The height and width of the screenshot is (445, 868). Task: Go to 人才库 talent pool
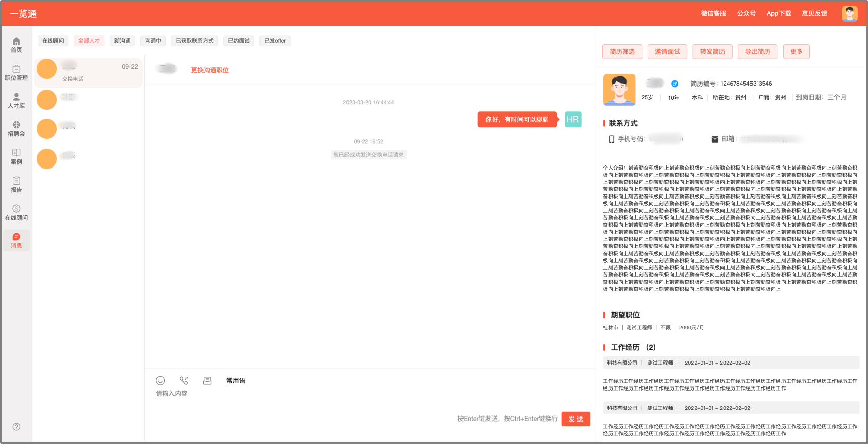click(16, 101)
